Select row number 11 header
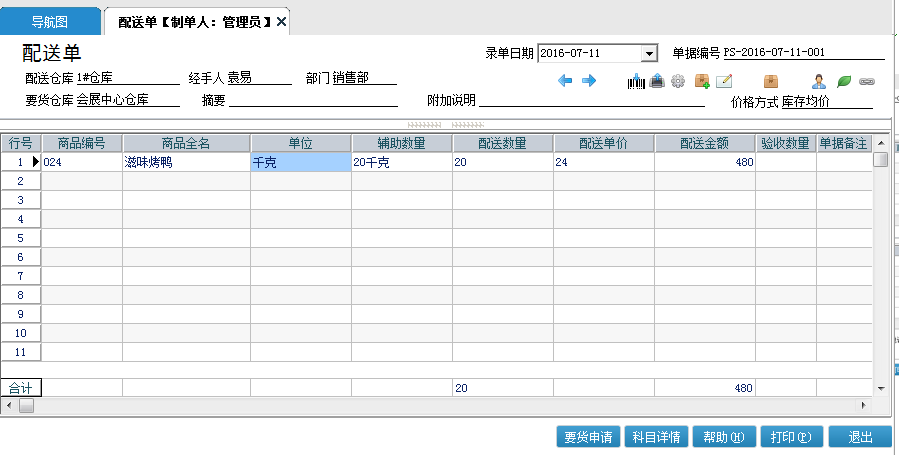899x455 pixels. point(21,352)
